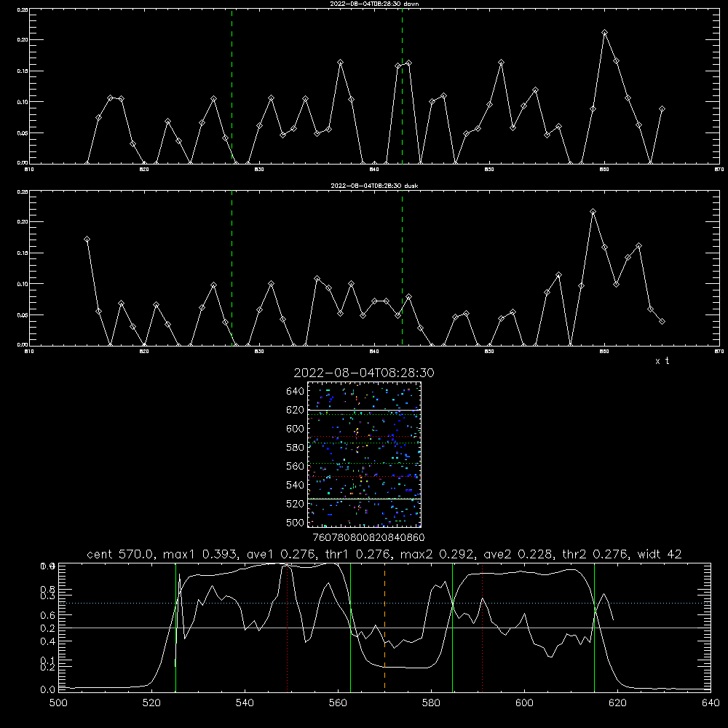
Task: Click the red dotted line near 591 in bottom plot
Action: point(483,628)
